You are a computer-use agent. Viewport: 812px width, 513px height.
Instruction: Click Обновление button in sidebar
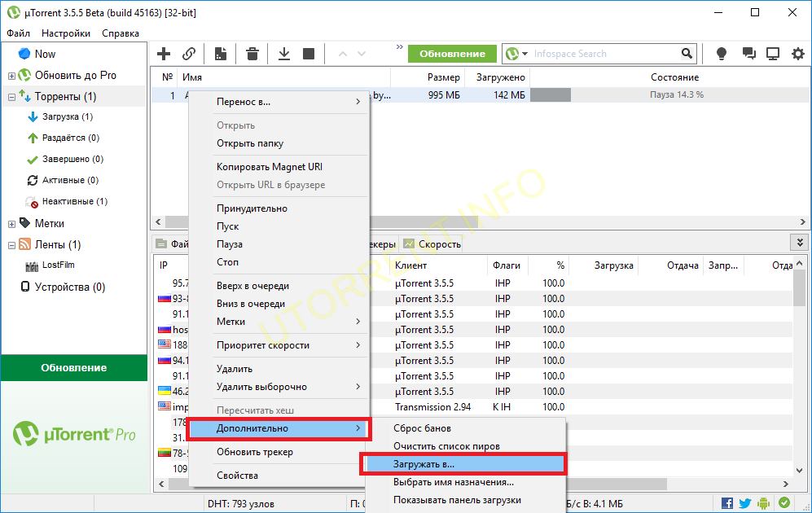[x=74, y=367]
